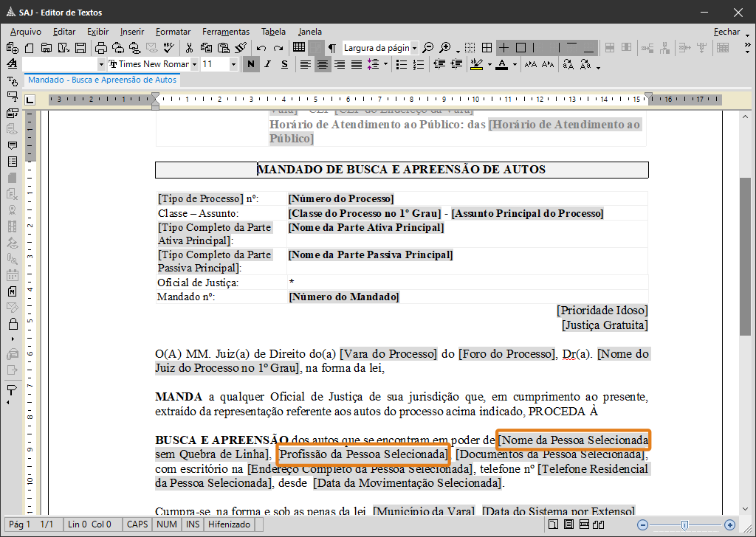The width and height of the screenshot is (756, 537).
Task: Click the change letter case icon
Action: point(568,64)
